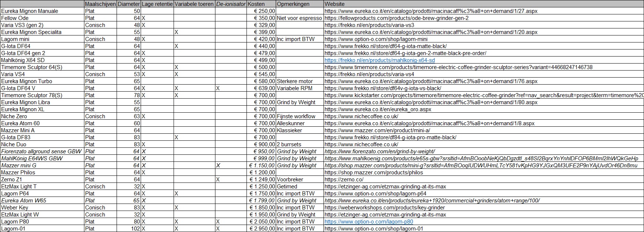Select the Website column header
Screen dimensions: 644x232
pos(484,4)
